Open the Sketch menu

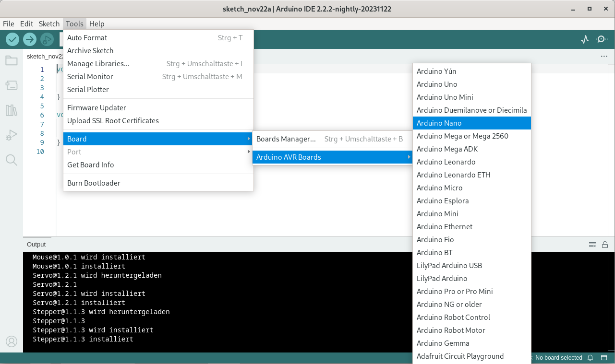[49, 23]
